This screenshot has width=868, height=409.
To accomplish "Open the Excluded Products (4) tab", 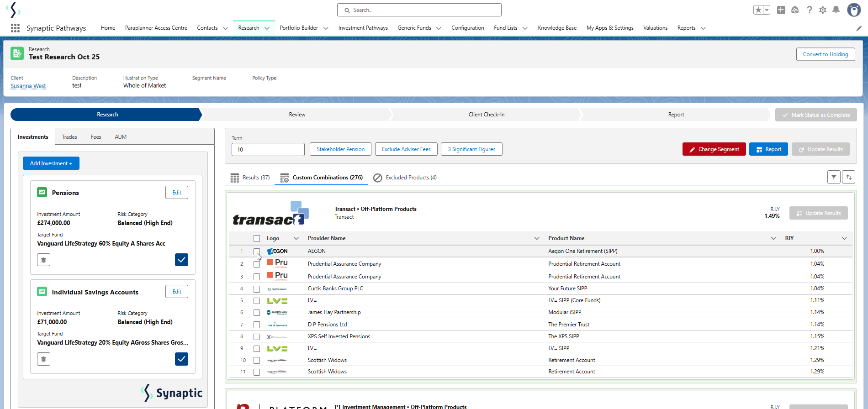I will (405, 178).
